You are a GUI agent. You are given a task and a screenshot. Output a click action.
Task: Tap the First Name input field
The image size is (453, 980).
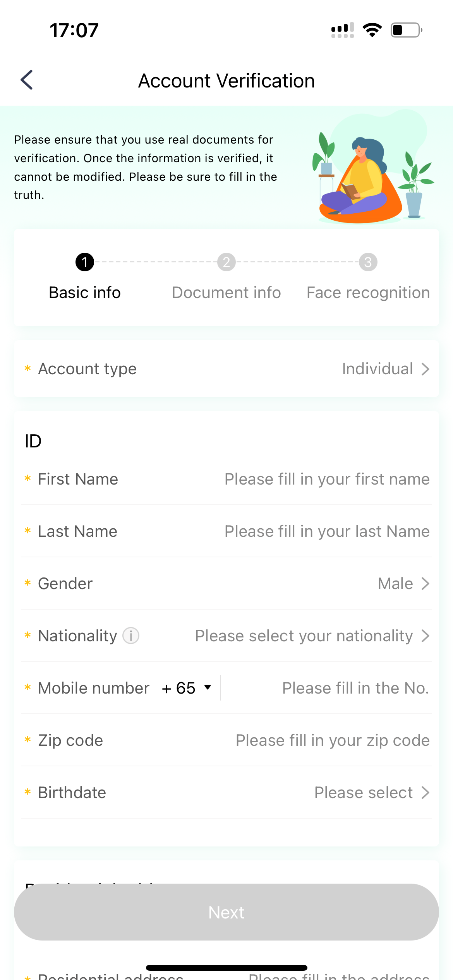coord(326,479)
